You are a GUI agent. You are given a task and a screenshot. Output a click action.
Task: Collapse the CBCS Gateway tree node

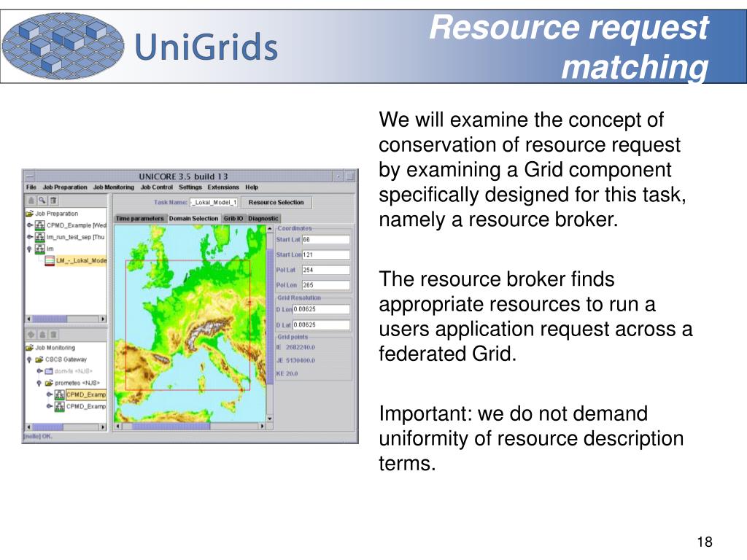29,360
